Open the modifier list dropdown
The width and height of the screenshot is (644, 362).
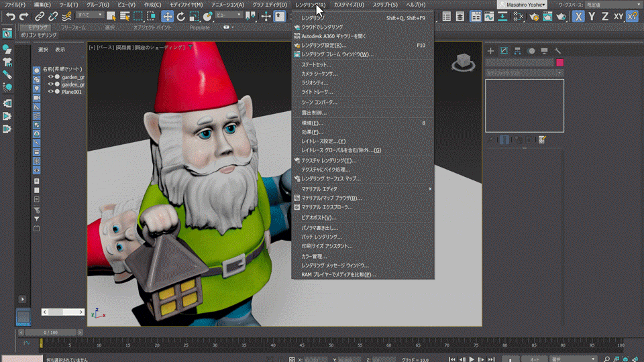[x=524, y=73]
